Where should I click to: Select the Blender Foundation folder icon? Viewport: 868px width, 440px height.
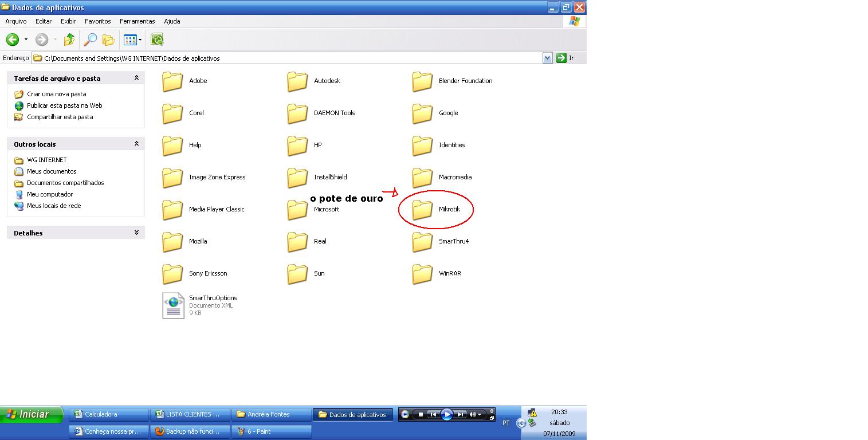pos(422,81)
